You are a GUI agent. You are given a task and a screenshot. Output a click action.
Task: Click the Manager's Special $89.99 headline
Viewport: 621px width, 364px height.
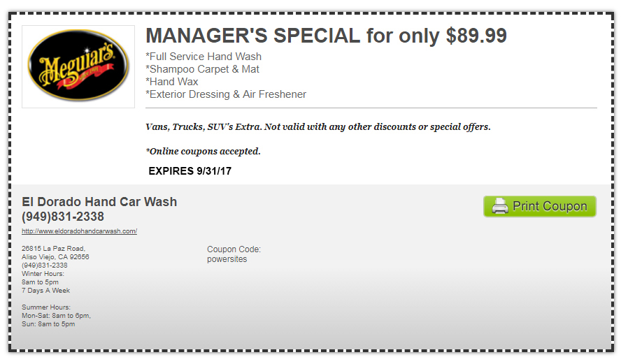326,36
